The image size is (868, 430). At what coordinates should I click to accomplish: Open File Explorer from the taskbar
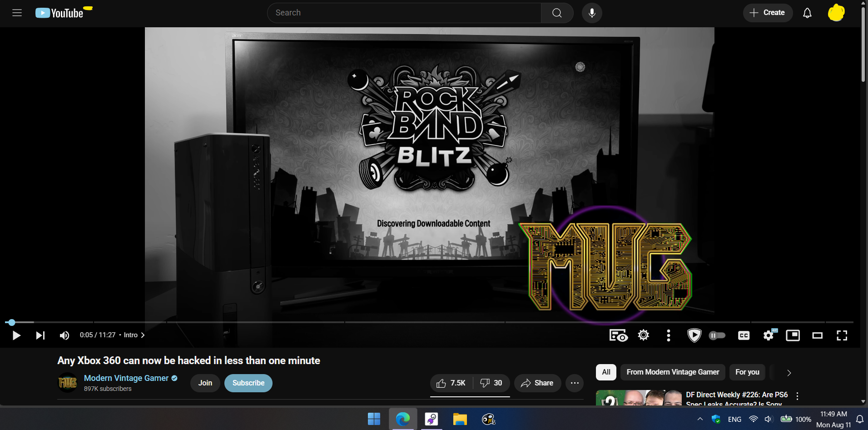pos(460,419)
